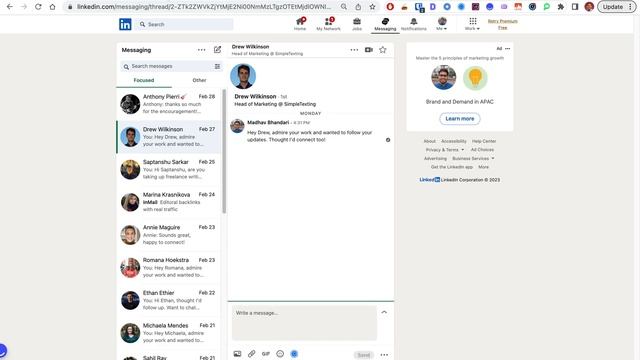This screenshot has height=360, width=640.
Task: Open the LinkedIn home logo
Action: [125, 24]
